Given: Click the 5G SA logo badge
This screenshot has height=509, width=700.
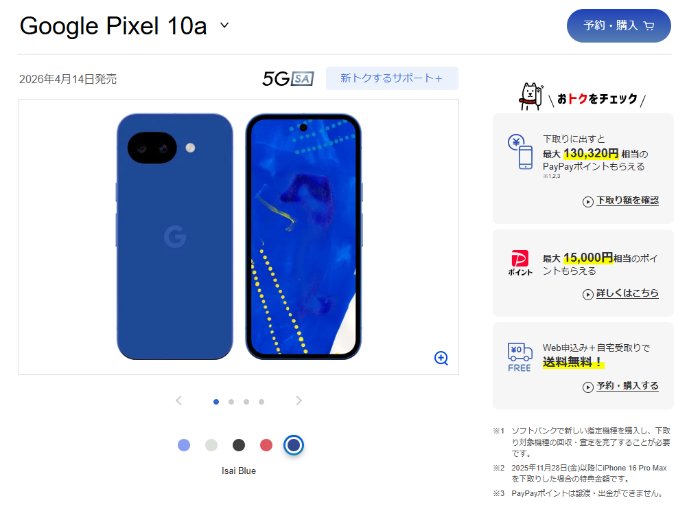Looking at the screenshot, I should click(x=288, y=79).
